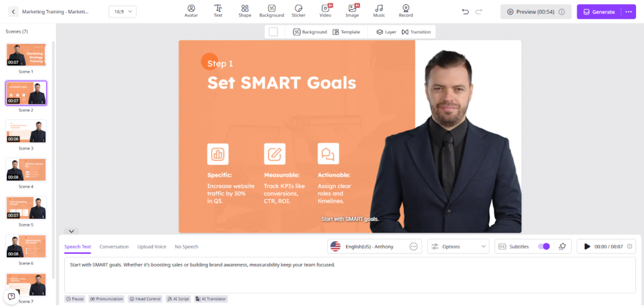Click the Generate button

(x=599, y=12)
